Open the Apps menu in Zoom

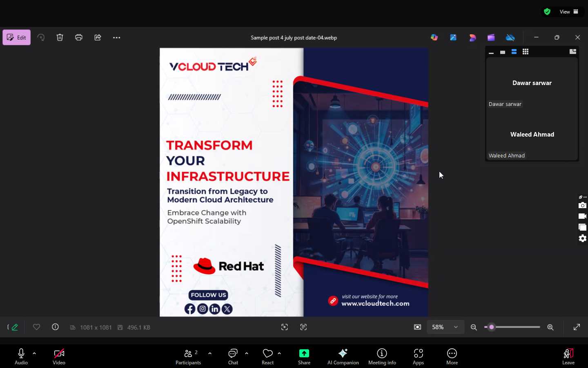(x=419, y=357)
